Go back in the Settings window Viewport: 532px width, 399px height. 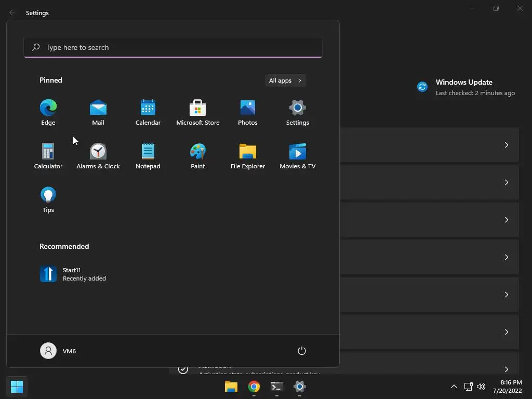point(12,12)
